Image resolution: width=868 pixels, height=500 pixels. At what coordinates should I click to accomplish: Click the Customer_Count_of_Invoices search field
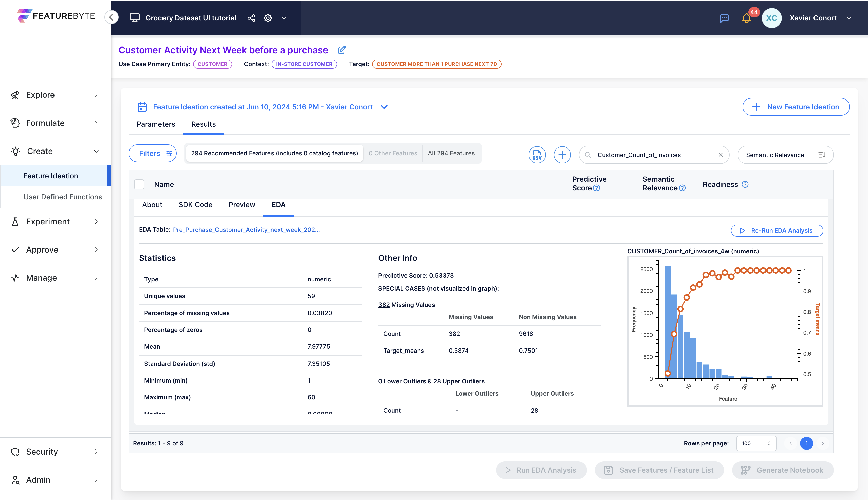[x=654, y=155]
